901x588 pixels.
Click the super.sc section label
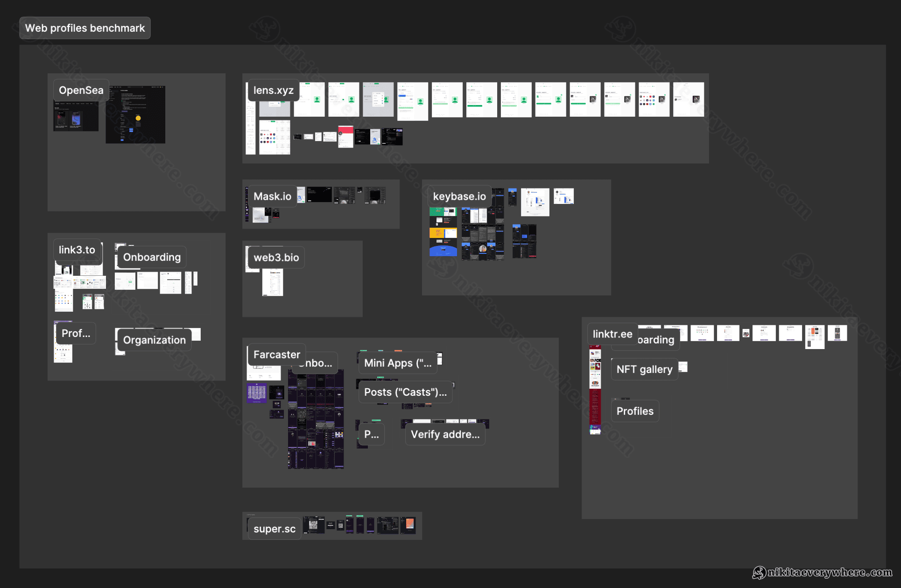tap(274, 529)
